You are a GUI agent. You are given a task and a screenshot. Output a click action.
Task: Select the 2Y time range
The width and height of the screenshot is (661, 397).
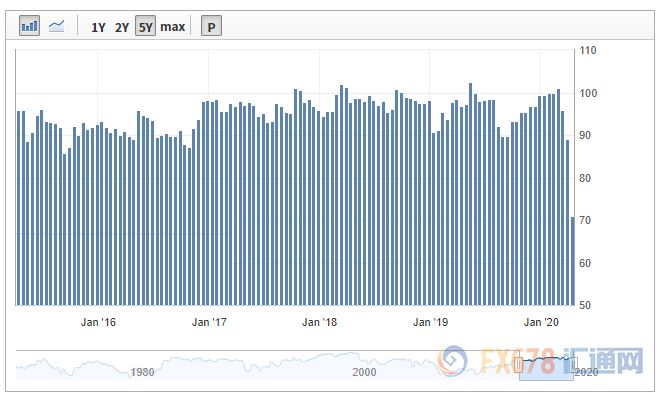[122, 27]
